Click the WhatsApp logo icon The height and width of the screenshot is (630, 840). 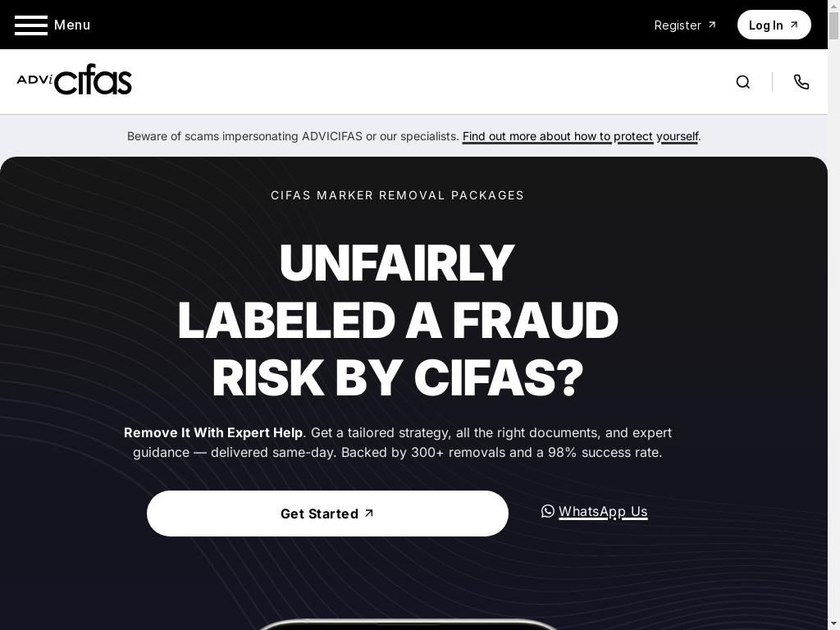tap(548, 511)
